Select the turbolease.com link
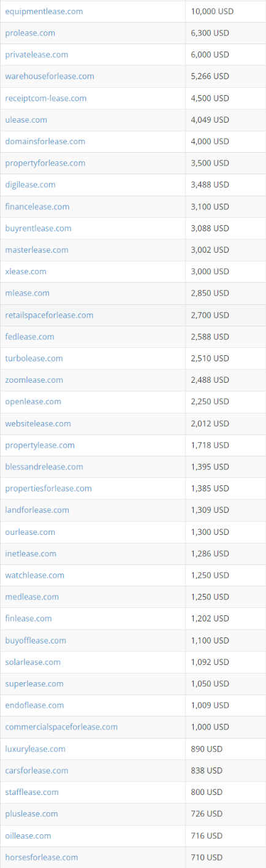266x868 pixels. pos(34,358)
